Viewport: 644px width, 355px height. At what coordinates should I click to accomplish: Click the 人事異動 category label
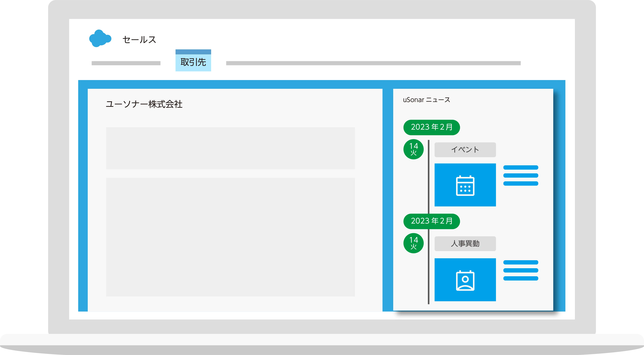pyautogui.click(x=465, y=244)
